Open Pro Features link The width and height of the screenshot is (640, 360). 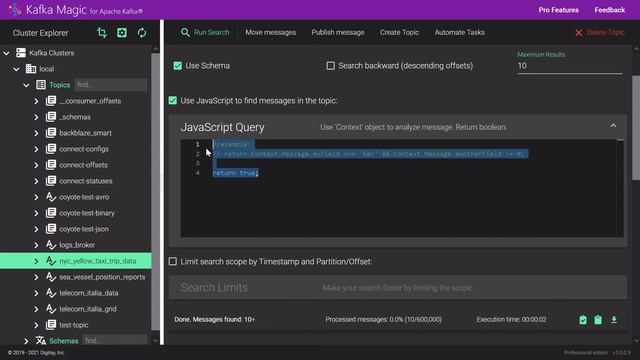pyautogui.click(x=558, y=10)
